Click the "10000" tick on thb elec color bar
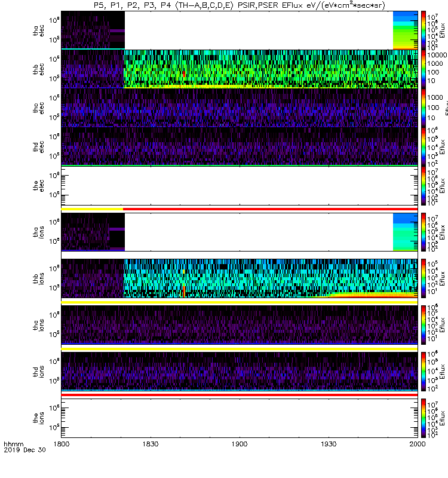This screenshot has width=448, height=478. pos(437,55)
